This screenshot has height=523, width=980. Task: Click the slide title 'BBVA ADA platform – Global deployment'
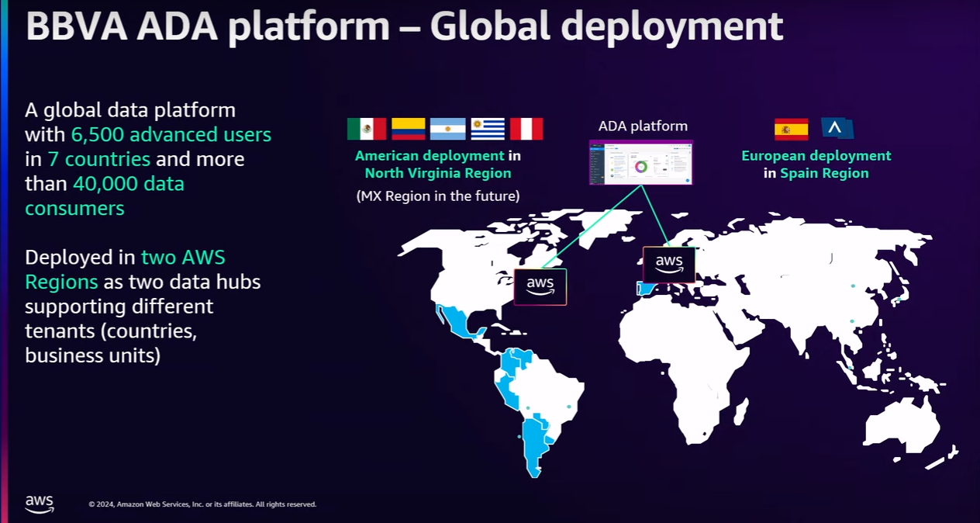point(404,26)
